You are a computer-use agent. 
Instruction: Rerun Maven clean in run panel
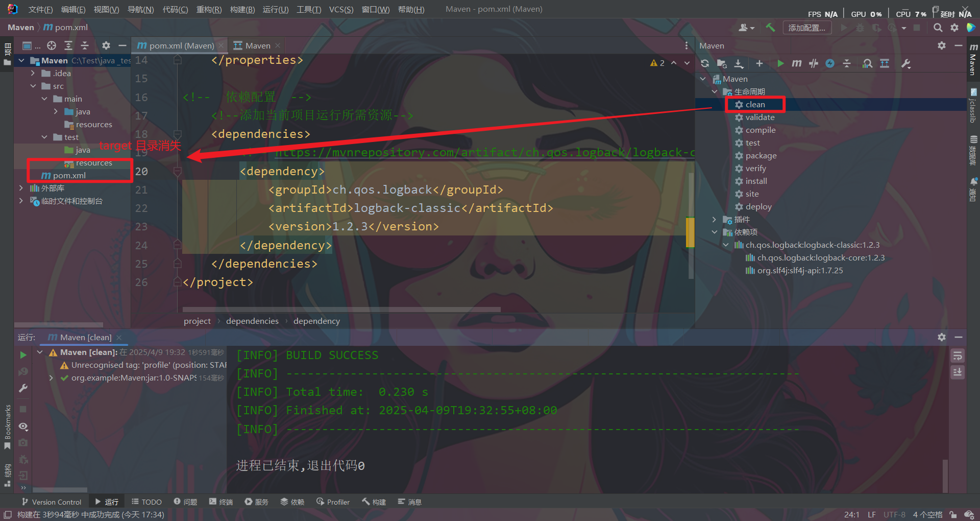point(23,354)
